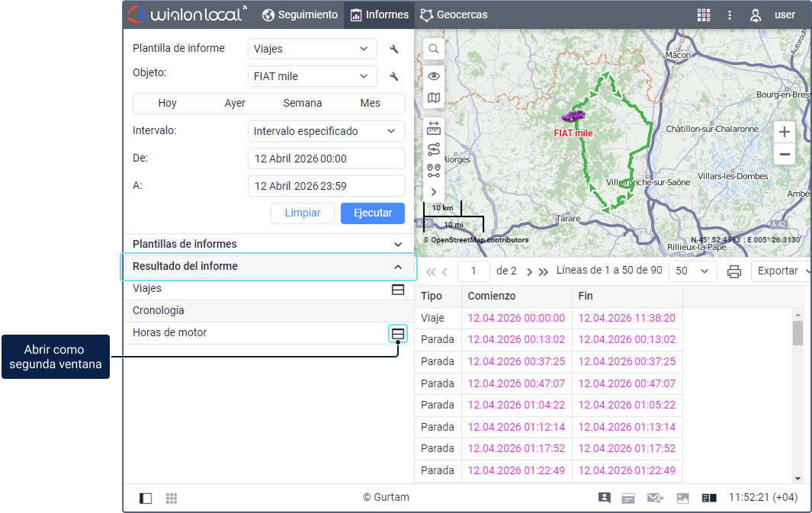Switch to the Seguimiento tab
This screenshot has height=513, width=812.
300,14
